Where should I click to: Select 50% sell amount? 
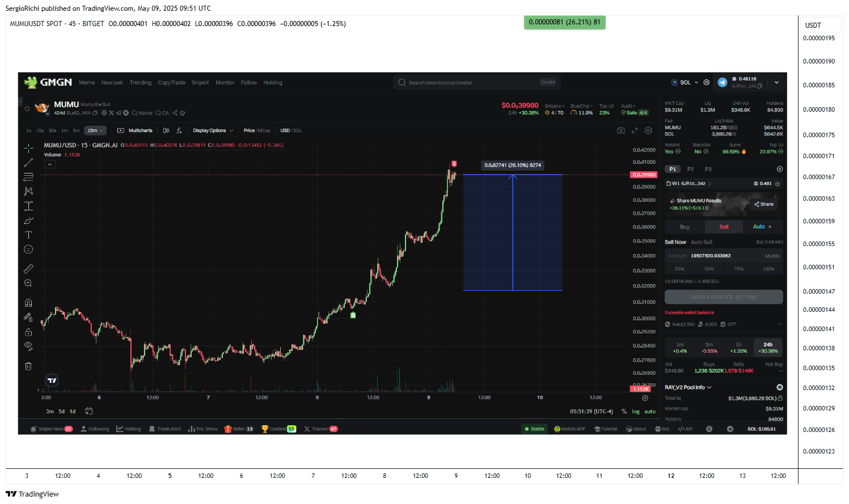point(709,269)
